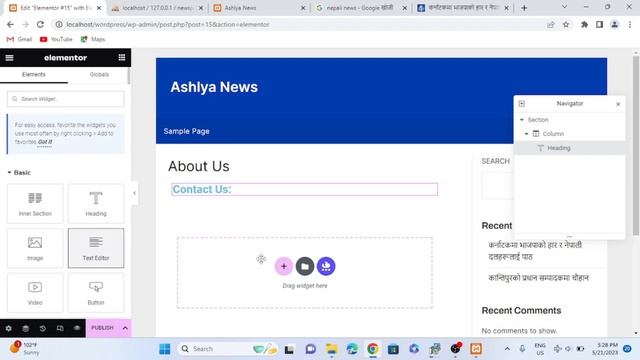Switch to the Globals tab
640x360 pixels.
[x=99, y=75]
